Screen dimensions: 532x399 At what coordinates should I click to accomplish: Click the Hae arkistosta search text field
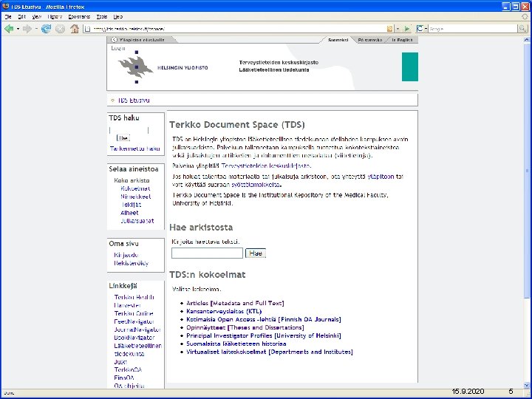click(207, 253)
